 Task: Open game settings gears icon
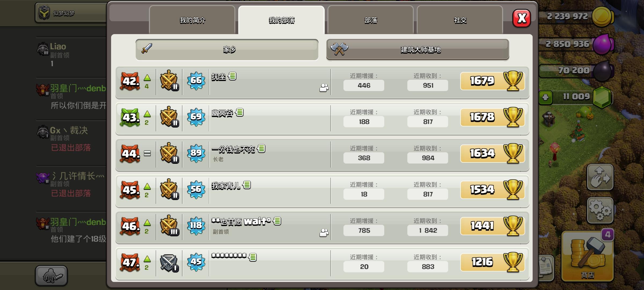click(x=600, y=210)
